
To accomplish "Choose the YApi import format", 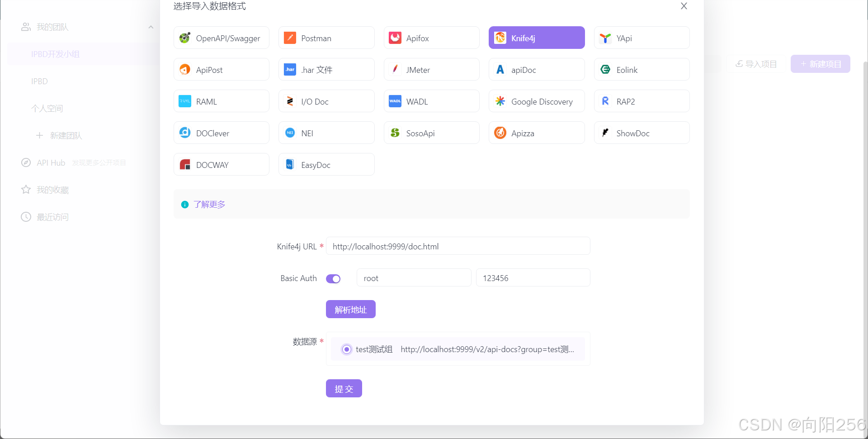I will click(x=642, y=38).
